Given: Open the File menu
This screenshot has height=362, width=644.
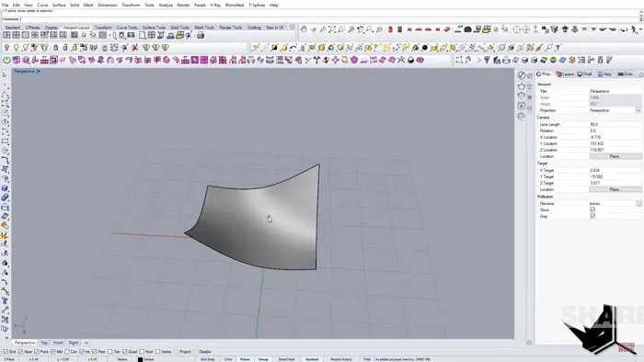Looking at the screenshot, I should click(6, 5).
